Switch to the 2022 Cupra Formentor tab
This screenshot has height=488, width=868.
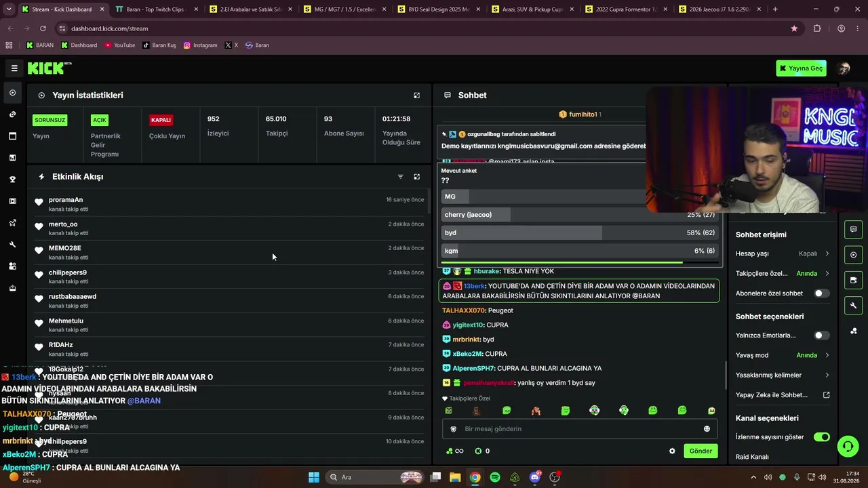click(627, 9)
